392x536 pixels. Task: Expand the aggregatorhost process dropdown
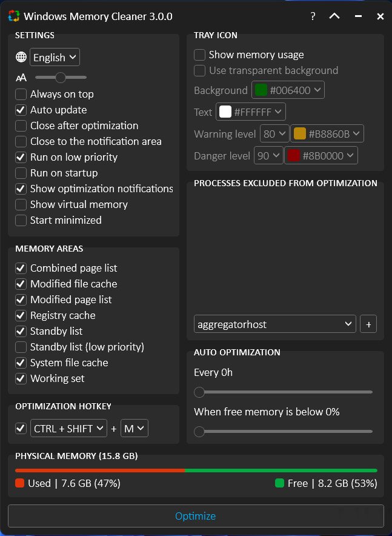275,324
